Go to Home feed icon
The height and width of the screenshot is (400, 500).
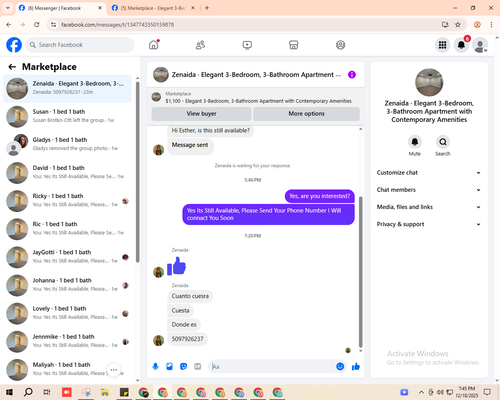tap(154, 45)
